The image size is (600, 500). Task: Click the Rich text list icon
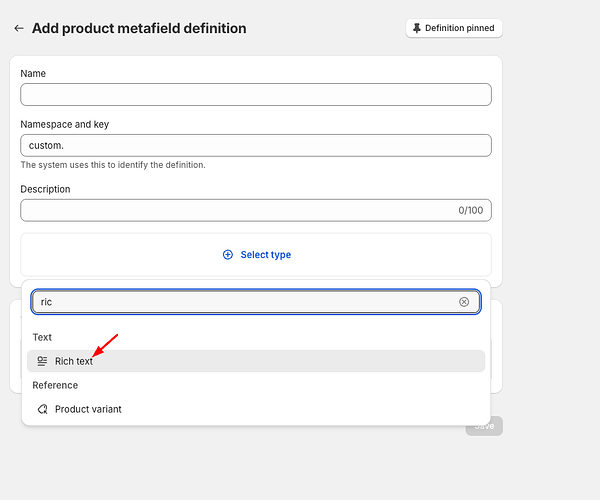(x=42, y=361)
